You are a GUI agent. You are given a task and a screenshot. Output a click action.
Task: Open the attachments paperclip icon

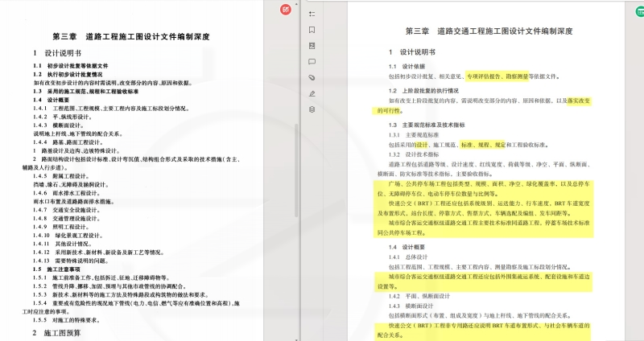tap(312, 76)
